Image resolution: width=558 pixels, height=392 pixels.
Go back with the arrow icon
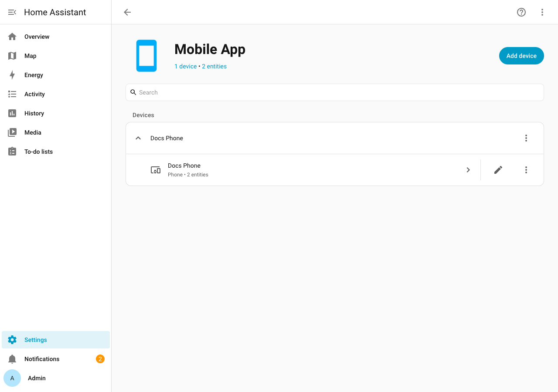point(127,12)
